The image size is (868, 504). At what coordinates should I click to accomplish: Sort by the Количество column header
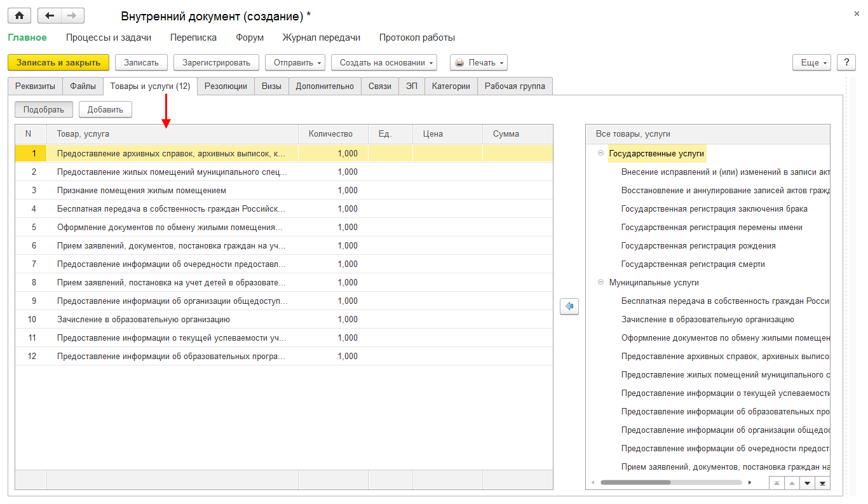click(334, 134)
